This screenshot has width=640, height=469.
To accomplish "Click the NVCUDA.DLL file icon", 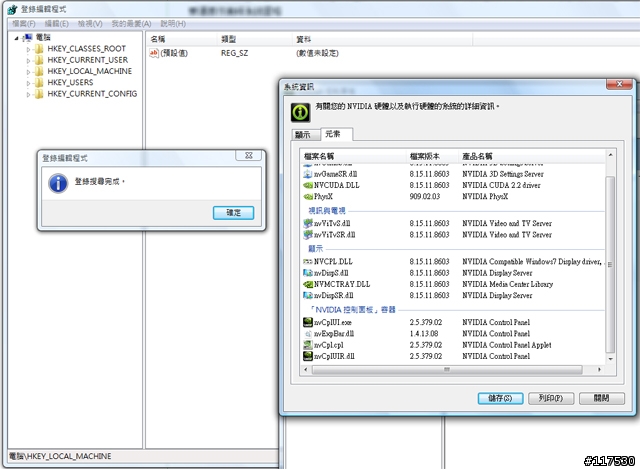I will pos(308,186).
